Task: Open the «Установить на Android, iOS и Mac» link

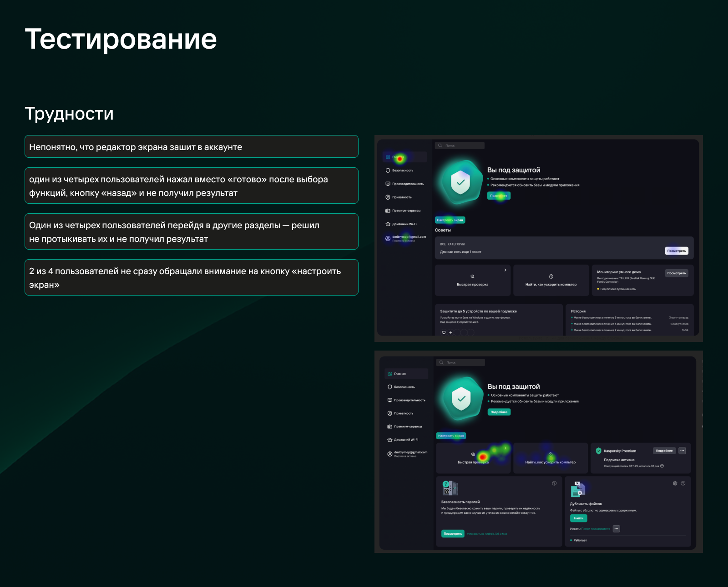Action: click(x=487, y=534)
